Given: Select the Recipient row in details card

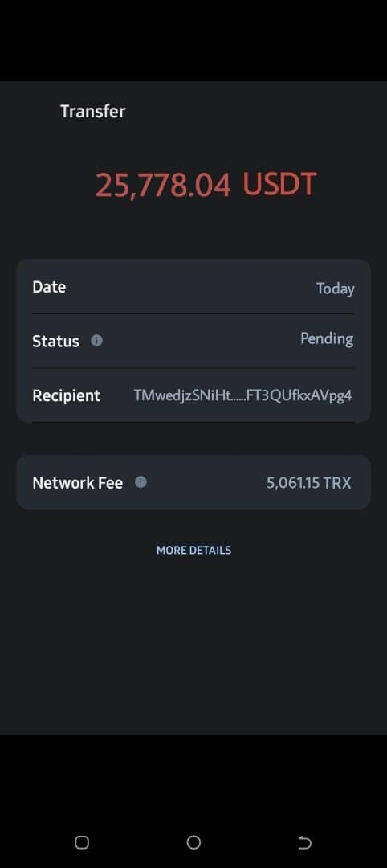Looking at the screenshot, I should [x=193, y=395].
